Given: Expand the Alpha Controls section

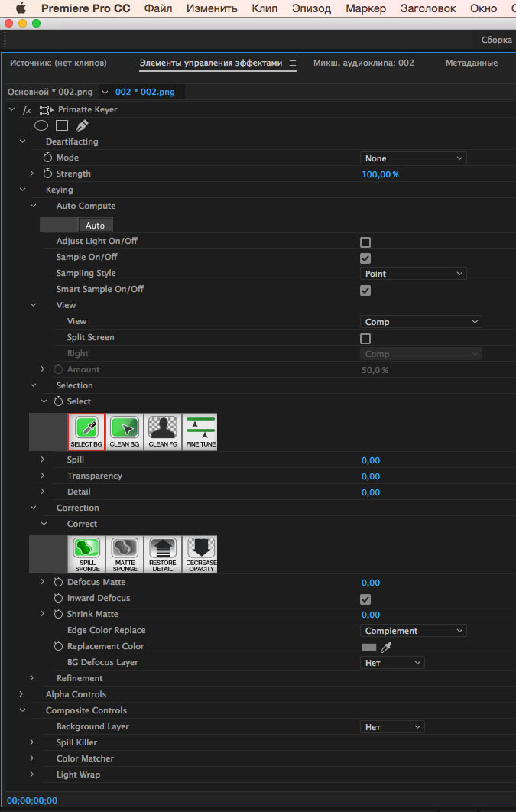Looking at the screenshot, I should click(x=21, y=694).
